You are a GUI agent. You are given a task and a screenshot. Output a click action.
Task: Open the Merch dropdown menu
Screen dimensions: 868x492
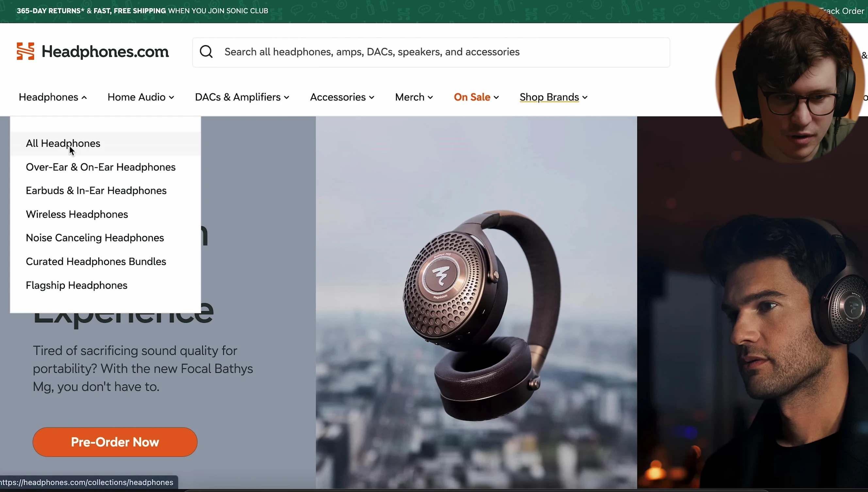pos(414,97)
